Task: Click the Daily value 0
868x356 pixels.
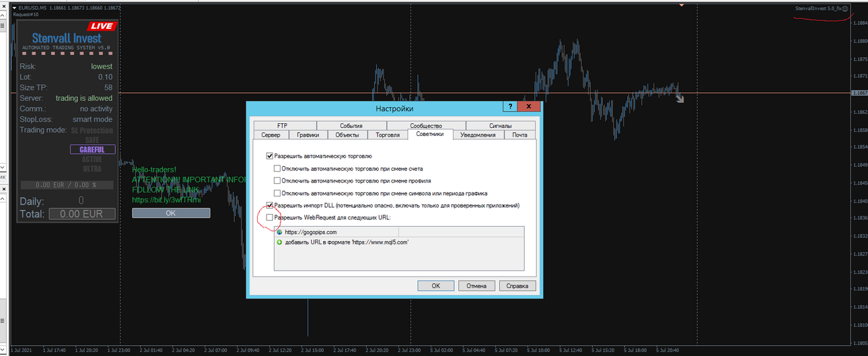Action: coord(81,201)
